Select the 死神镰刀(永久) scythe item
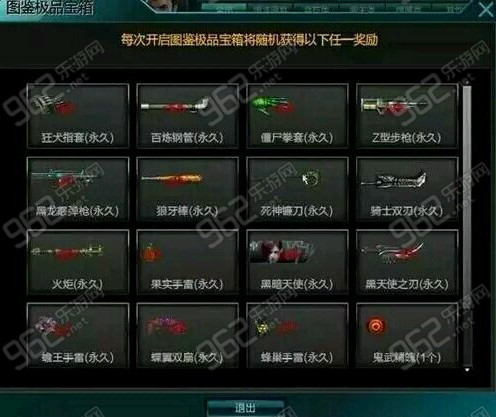Image resolution: width=496 pixels, height=417 pixels. pos(297,189)
